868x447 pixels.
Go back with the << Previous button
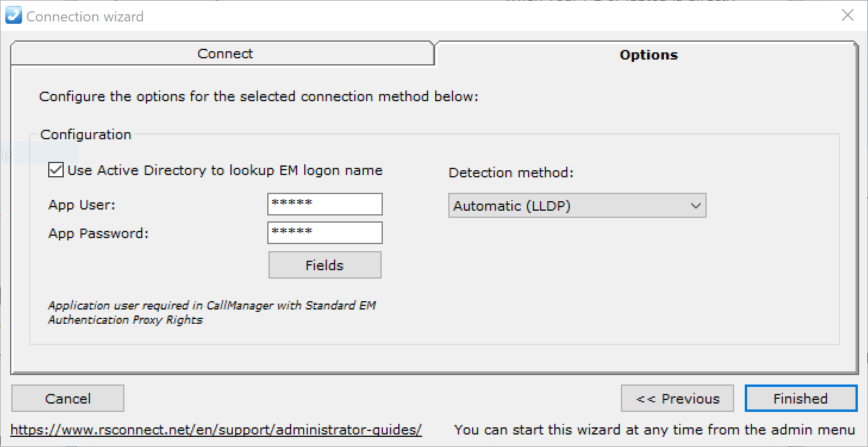(678, 398)
